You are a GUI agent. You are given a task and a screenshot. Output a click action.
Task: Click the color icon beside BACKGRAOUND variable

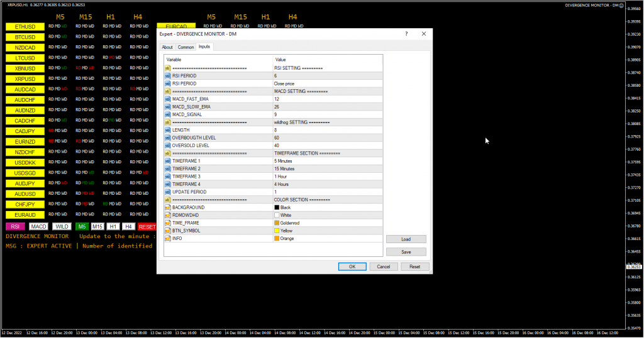(168, 207)
